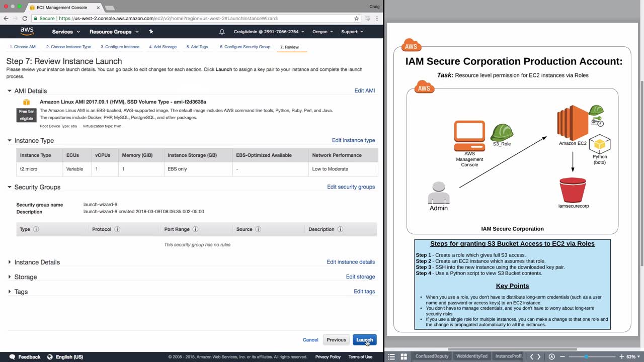This screenshot has height=362, width=644.
Task: Select the step 7 Review tab
Action: 289,47
